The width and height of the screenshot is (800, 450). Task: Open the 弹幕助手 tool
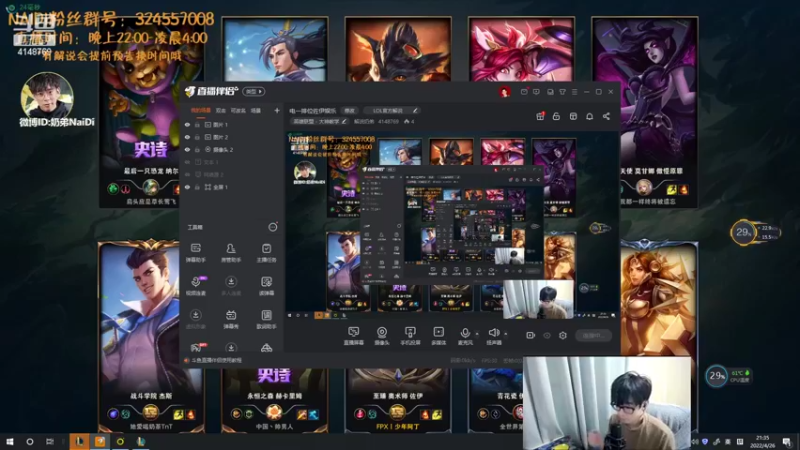195,253
